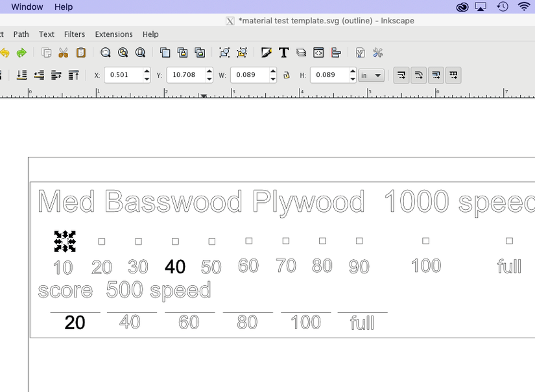Viewport: 535px width, 392px height.
Task: Open the Text and Font dialog
Action: click(x=283, y=52)
